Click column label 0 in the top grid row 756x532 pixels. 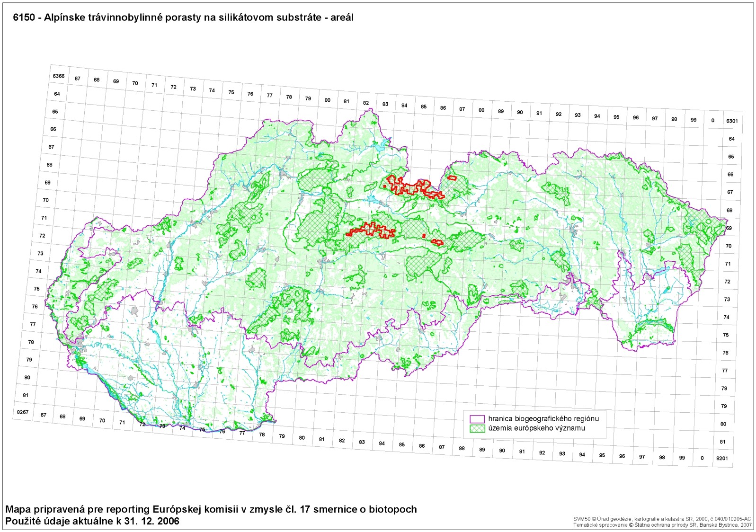pyautogui.click(x=712, y=120)
